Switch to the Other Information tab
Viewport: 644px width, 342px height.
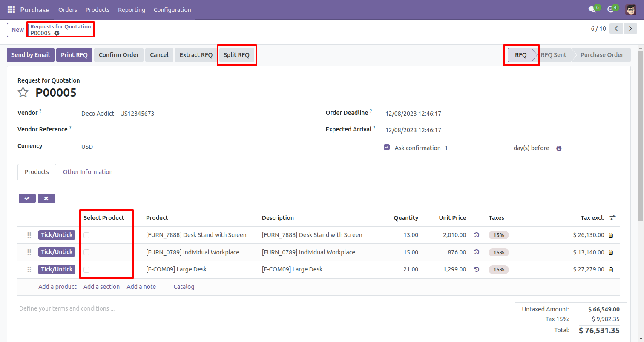coord(88,172)
